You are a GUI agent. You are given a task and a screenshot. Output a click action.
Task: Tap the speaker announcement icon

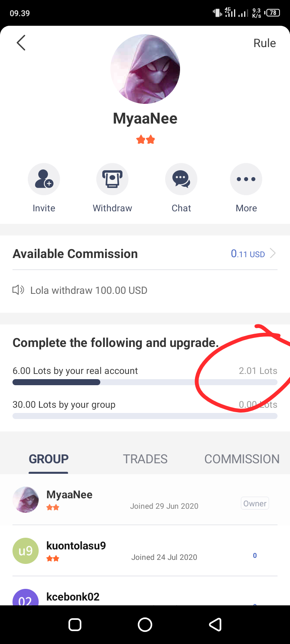click(19, 290)
